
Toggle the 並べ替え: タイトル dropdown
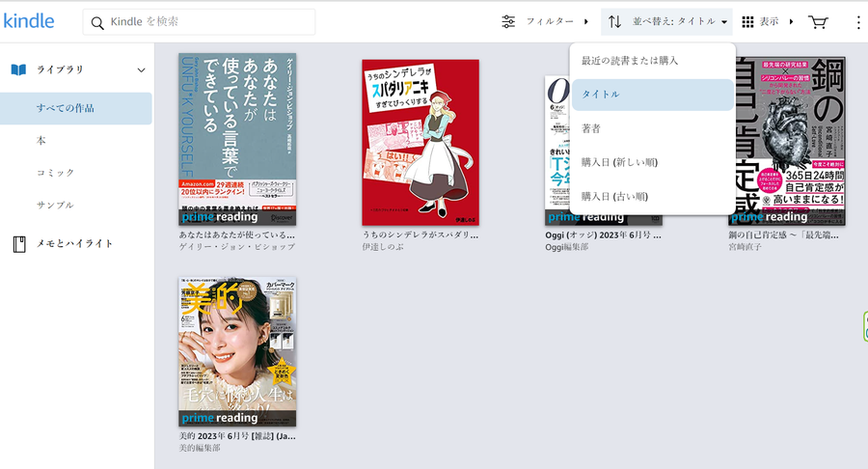click(x=667, y=21)
